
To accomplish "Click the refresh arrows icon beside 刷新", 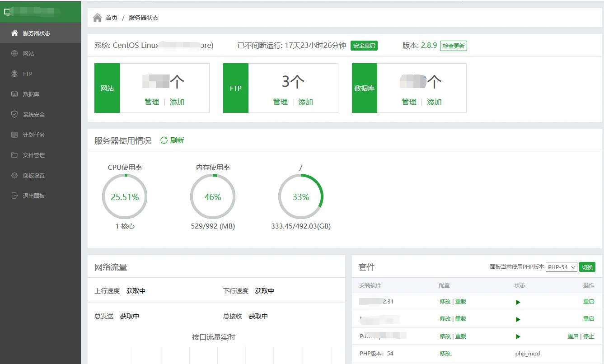I will pyautogui.click(x=164, y=140).
